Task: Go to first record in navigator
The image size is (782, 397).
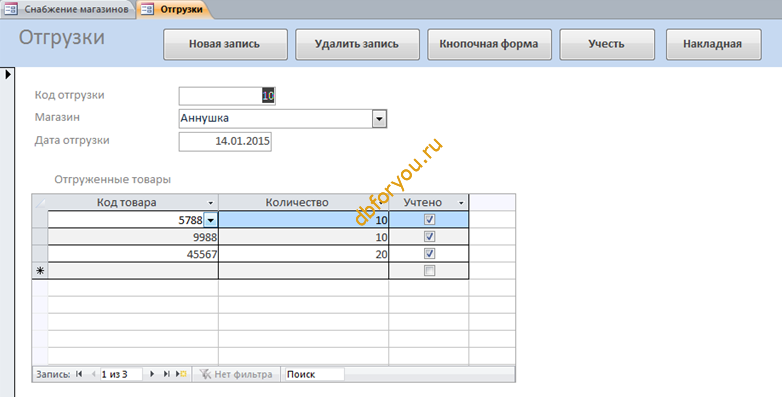Action: coord(79,374)
